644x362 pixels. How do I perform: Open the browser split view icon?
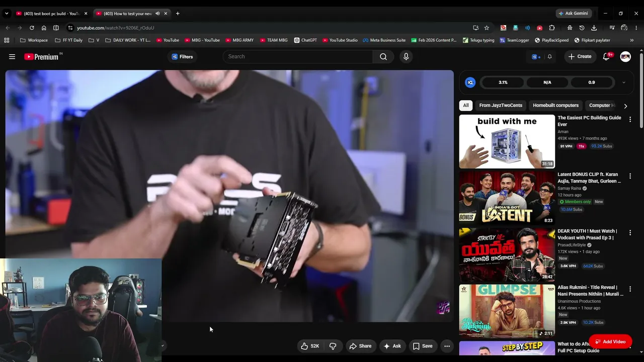click(x=56, y=28)
